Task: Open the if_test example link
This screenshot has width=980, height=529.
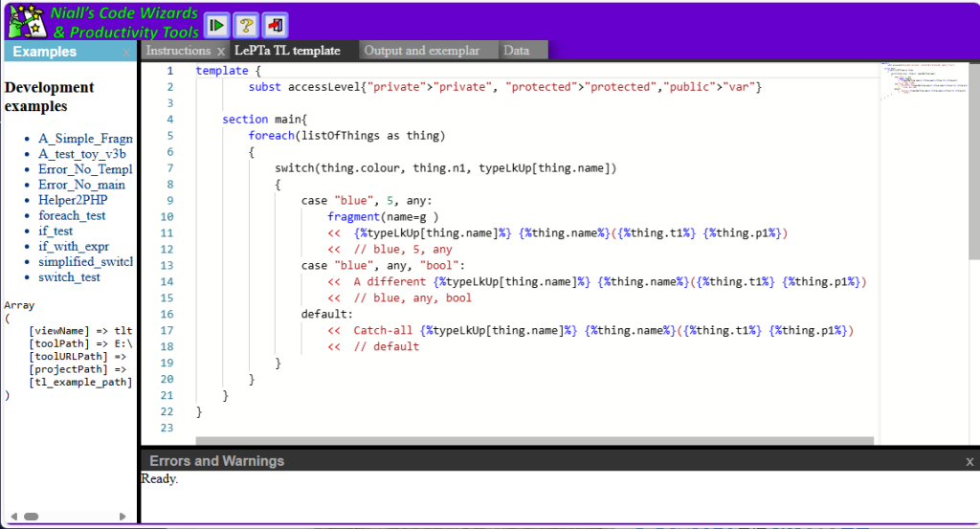Action: coord(56,231)
